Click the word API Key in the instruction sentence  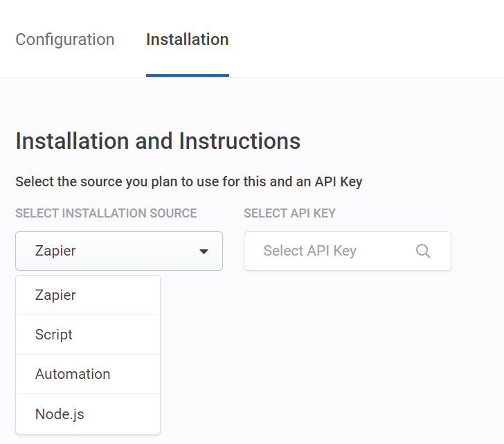click(x=339, y=182)
